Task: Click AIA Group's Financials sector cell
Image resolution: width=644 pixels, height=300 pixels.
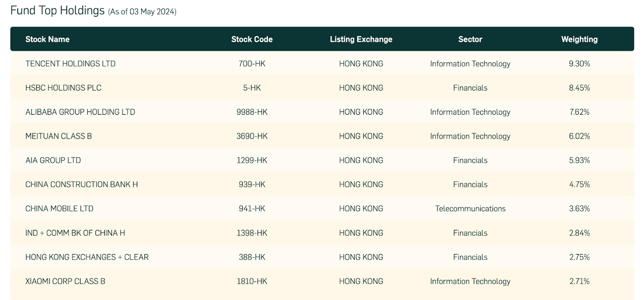Action: 470,160
